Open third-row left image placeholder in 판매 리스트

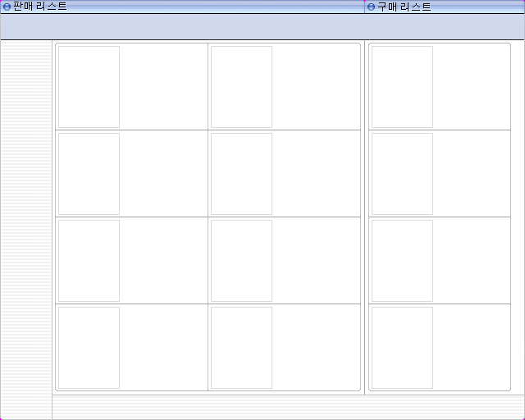tap(89, 261)
